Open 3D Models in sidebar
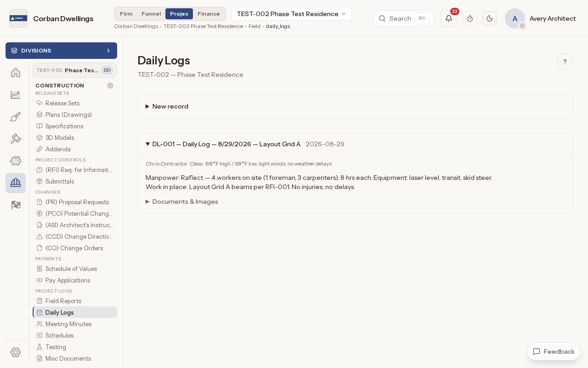588x368 pixels. tap(75, 138)
